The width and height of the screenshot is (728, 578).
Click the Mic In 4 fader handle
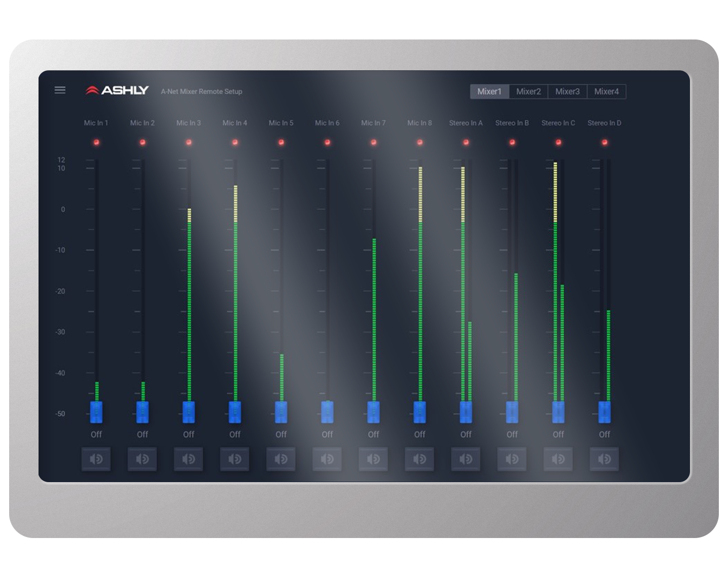pyautogui.click(x=235, y=412)
